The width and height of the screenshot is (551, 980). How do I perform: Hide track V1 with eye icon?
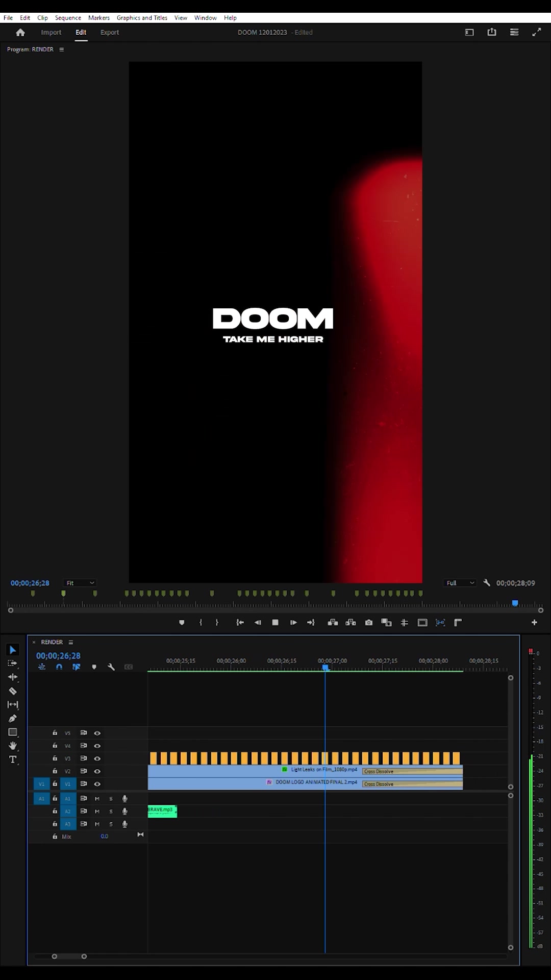tap(97, 784)
